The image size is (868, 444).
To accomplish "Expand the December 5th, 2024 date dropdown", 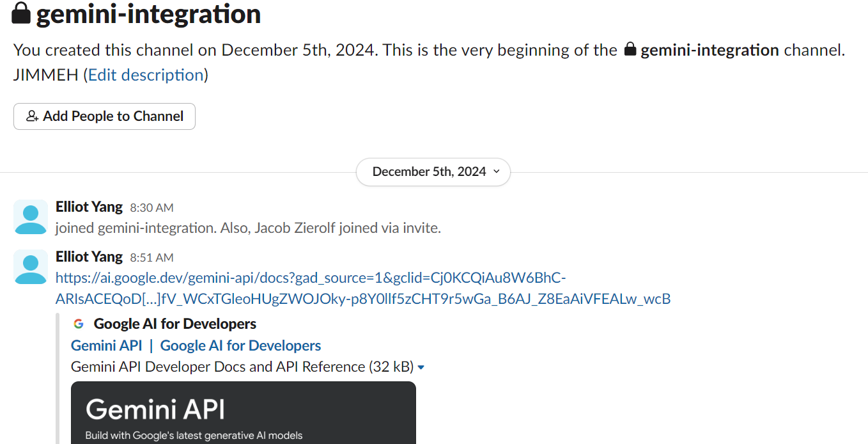I will (433, 171).
